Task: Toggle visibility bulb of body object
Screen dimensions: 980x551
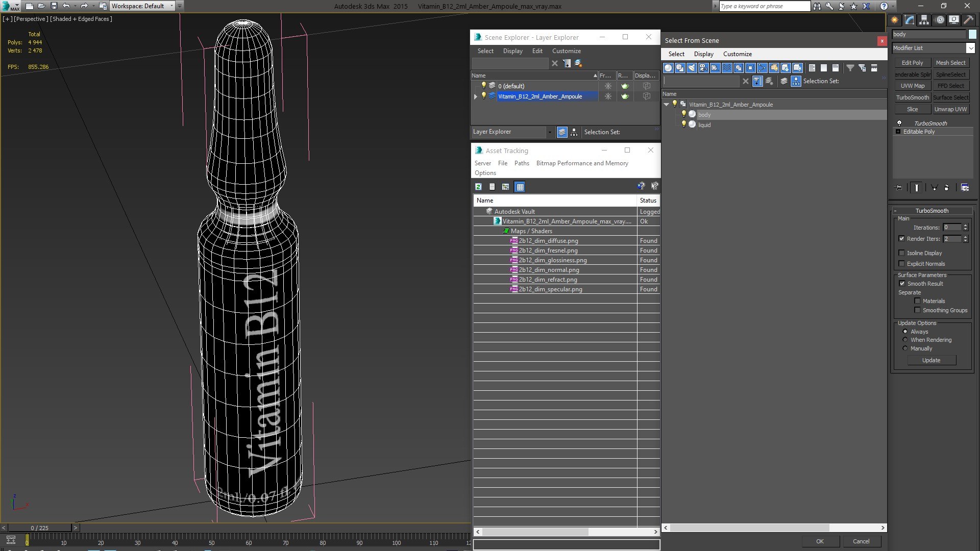Action: tap(684, 114)
